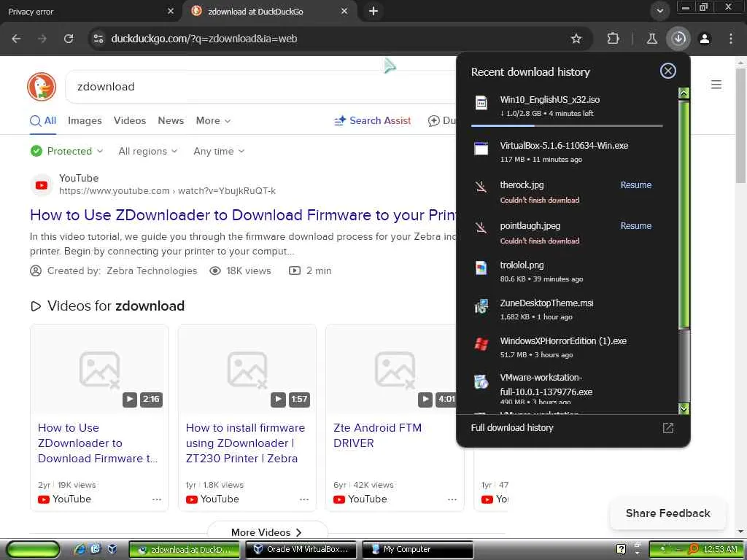Select the All search tab
Screen dimensions: 747x560
pos(43,120)
